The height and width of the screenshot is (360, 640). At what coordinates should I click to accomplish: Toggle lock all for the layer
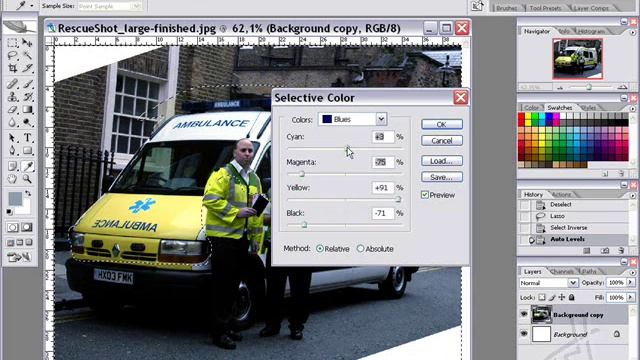pyautogui.click(x=572, y=298)
